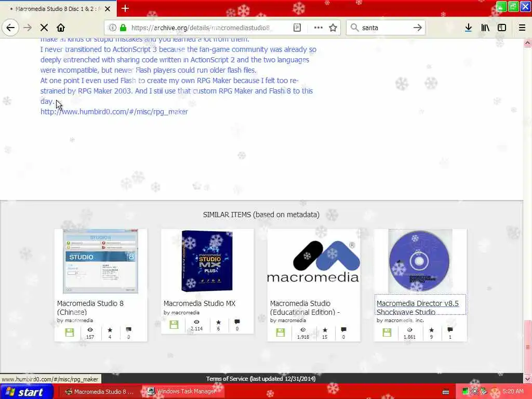532x399 pixels.
Task: Click 'by macromedia, inc.' text on Director card
Action: [x=400, y=320]
